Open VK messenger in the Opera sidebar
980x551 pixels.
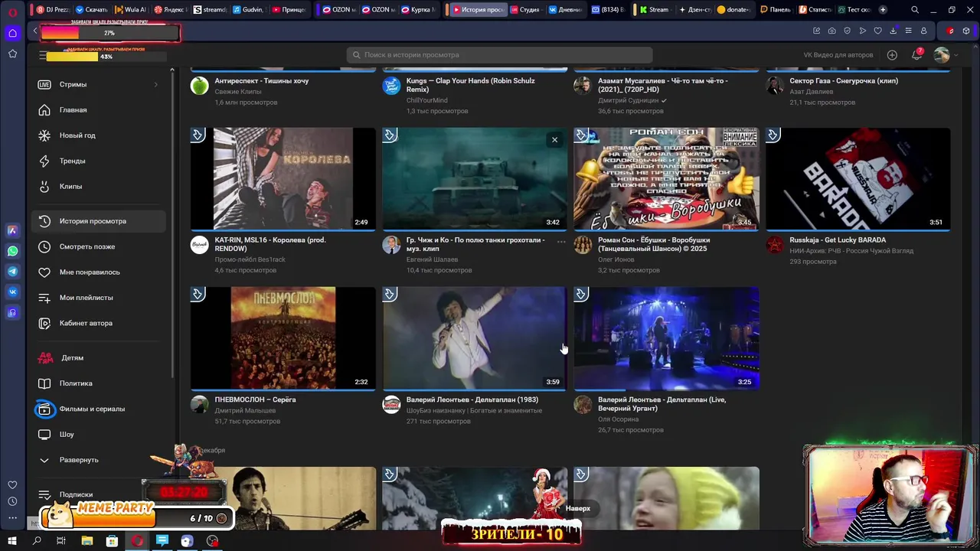(12, 292)
